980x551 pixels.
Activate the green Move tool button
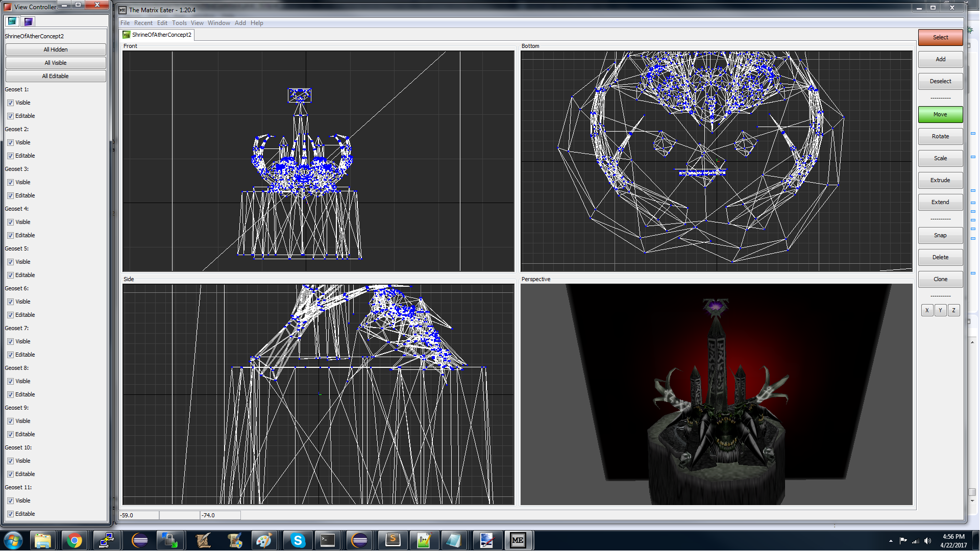click(940, 114)
